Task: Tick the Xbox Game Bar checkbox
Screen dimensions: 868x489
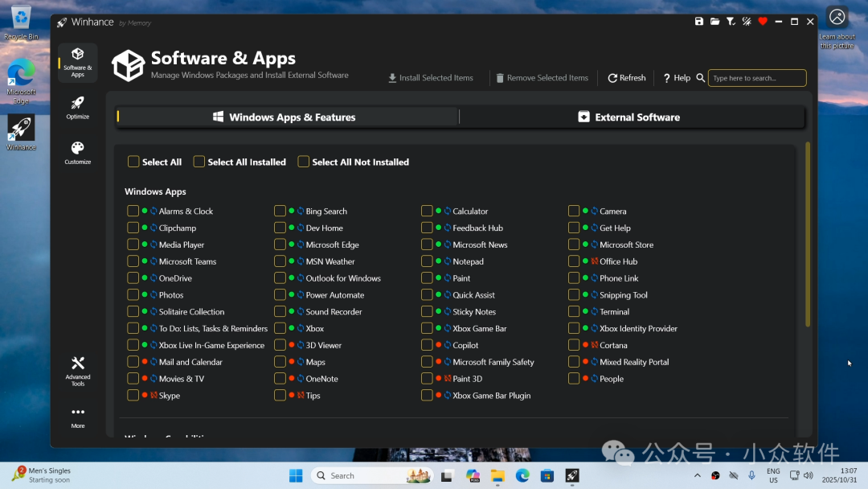Action: coord(427,328)
